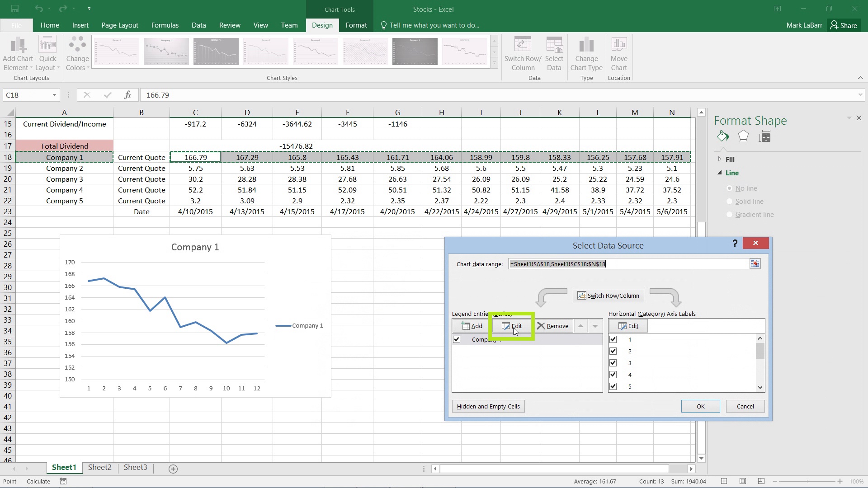Expand the Horizontal Category Axis Labels edit
Viewport: 868px width, 488px height.
tap(628, 326)
